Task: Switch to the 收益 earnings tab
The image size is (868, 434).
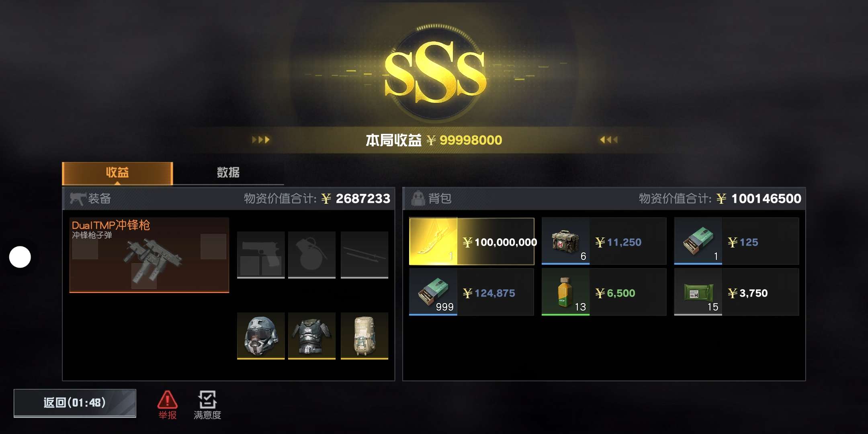Action: pyautogui.click(x=117, y=173)
